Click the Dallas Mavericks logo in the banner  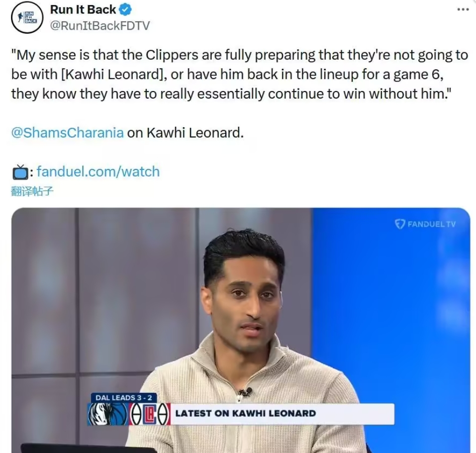(108, 414)
